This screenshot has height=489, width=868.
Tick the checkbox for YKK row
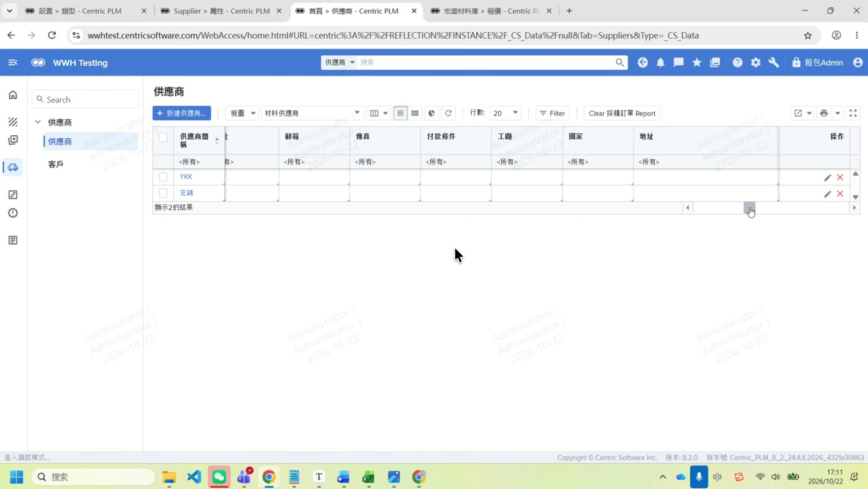click(163, 177)
